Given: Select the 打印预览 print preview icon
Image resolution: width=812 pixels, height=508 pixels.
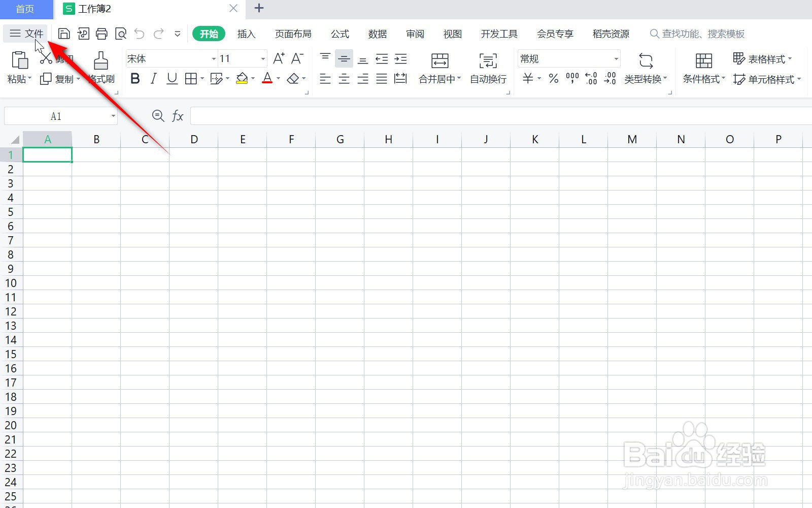Looking at the screenshot, I should pos(121,33).
